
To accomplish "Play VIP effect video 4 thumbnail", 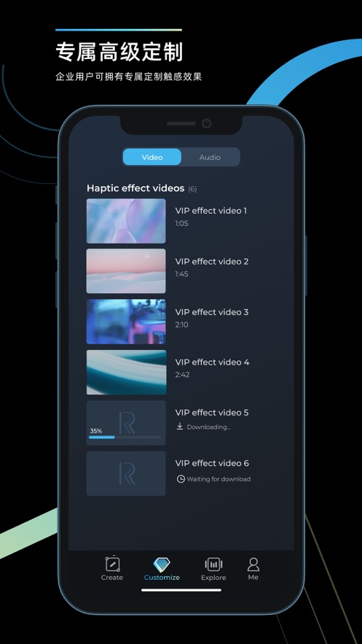I will click(126, 372).
